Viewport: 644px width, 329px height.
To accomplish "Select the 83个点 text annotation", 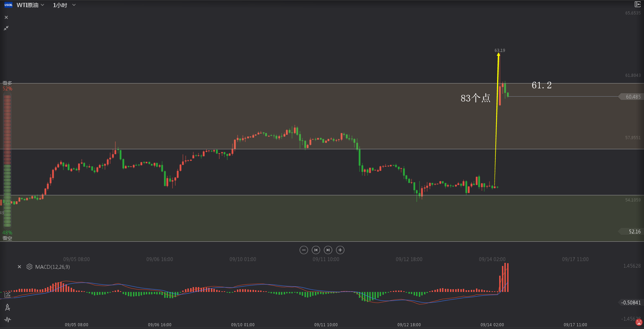I will [475, 98].
